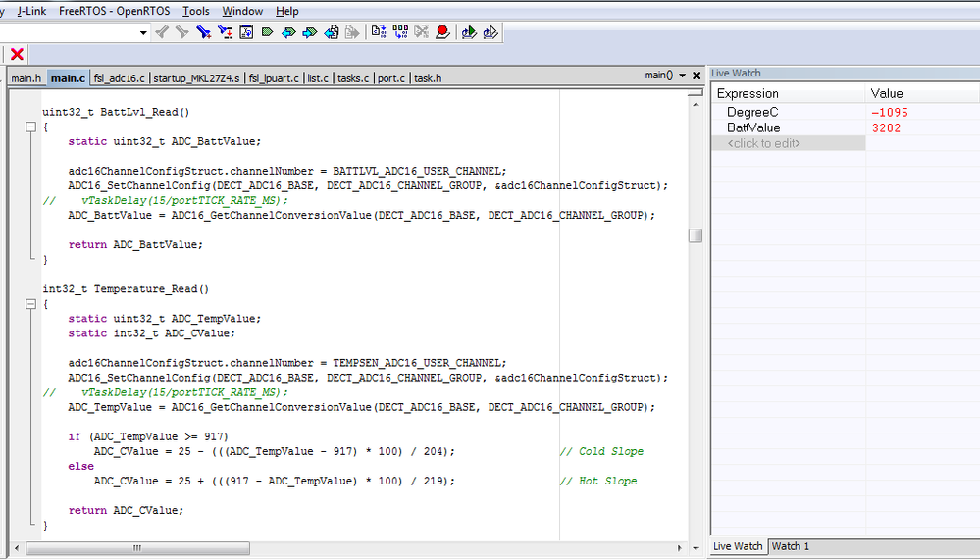Viewport: 980px width, 560px height.
Task: Go to next bookmark arrow icon
Action: [309, 32]
